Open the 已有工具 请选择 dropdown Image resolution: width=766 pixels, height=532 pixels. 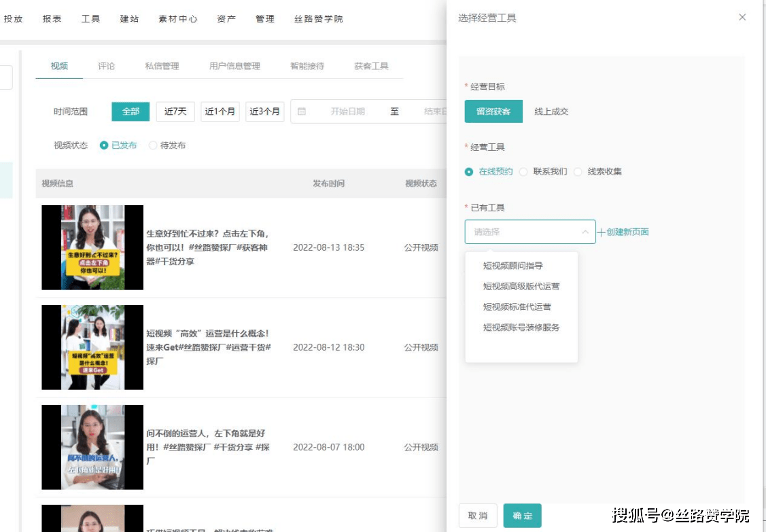(530, 232)
